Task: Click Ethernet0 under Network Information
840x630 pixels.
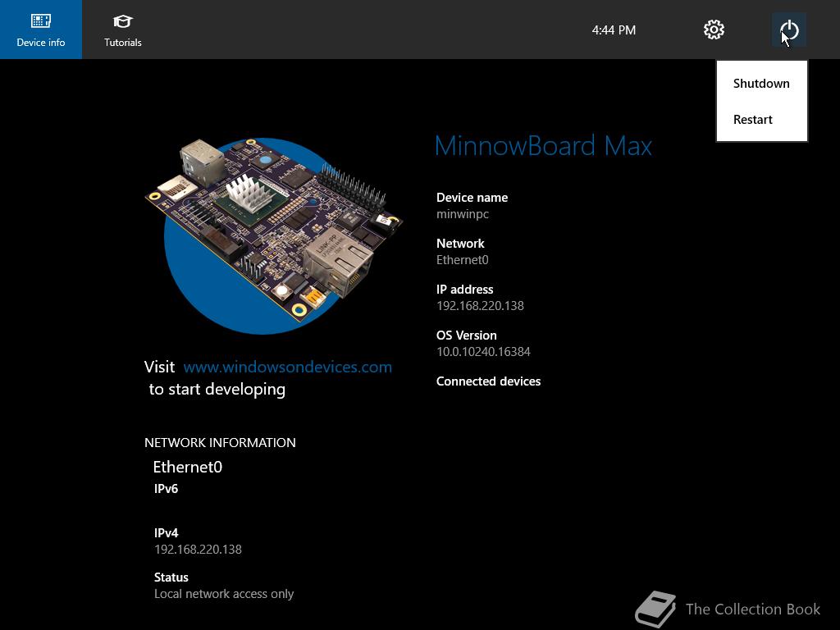Action: click(x=188, y=467)
